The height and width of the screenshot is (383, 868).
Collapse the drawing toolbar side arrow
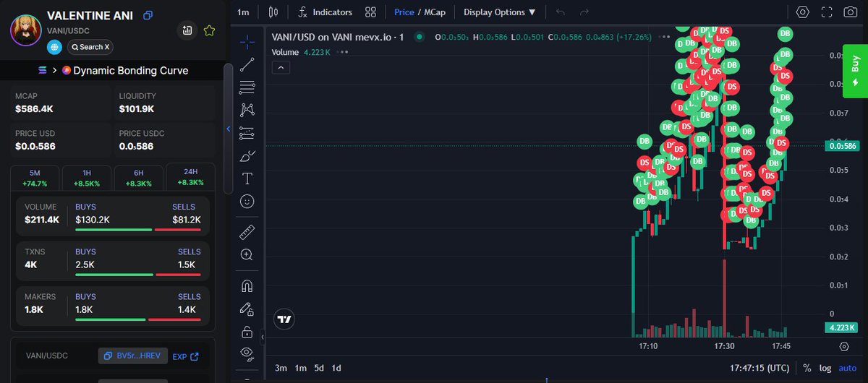263,337
